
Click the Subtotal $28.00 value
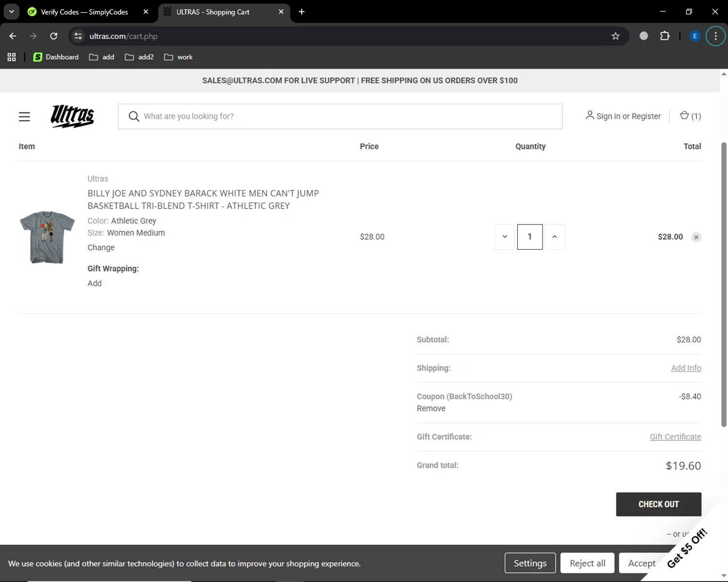click(689, 340)
